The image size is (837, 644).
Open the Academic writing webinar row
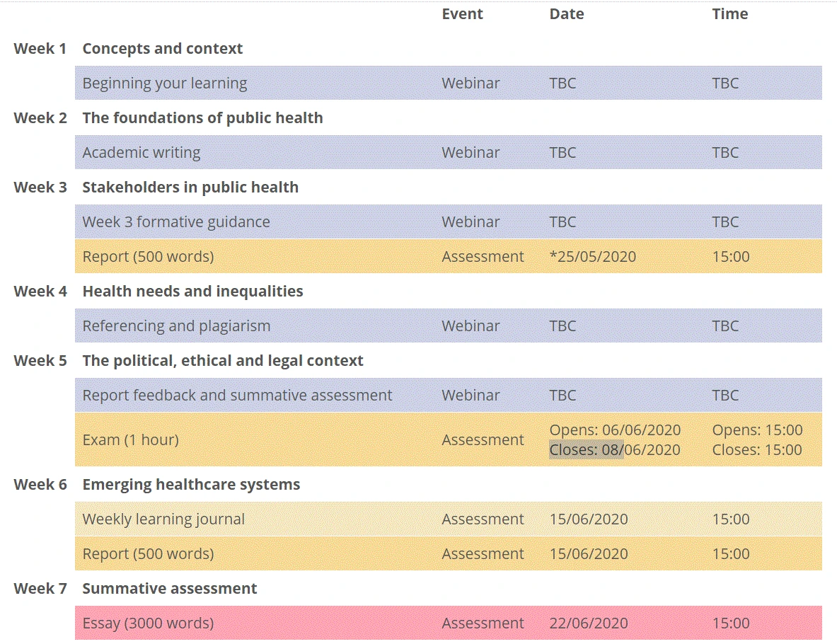[142, 153]
